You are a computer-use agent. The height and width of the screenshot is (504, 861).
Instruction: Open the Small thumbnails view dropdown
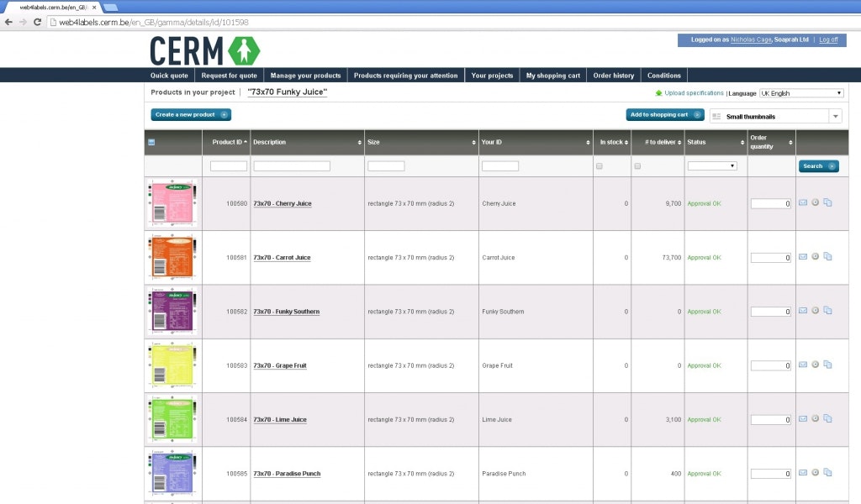(772, 116)
